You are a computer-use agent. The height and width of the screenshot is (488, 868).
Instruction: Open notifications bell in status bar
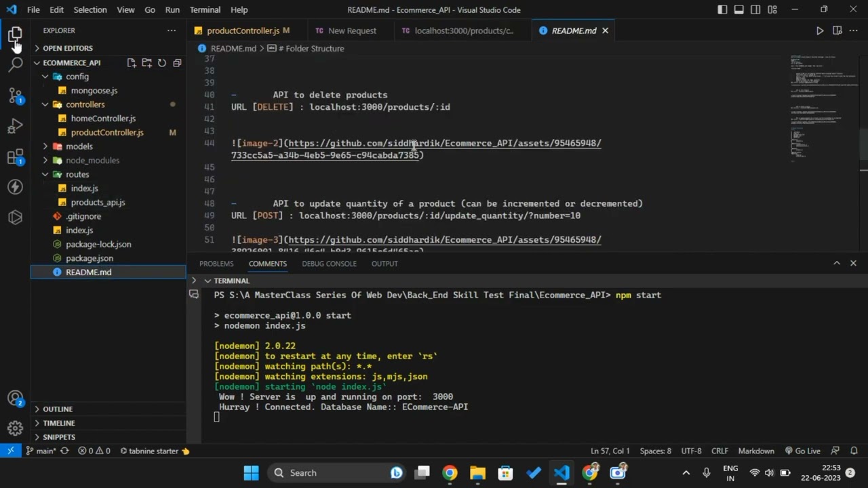(854, 451)
